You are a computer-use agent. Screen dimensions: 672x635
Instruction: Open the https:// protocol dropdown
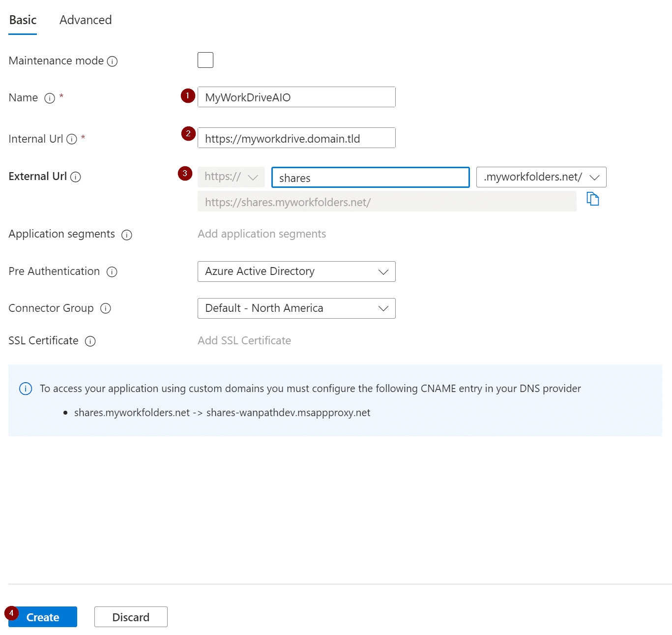tap(231, 177)
